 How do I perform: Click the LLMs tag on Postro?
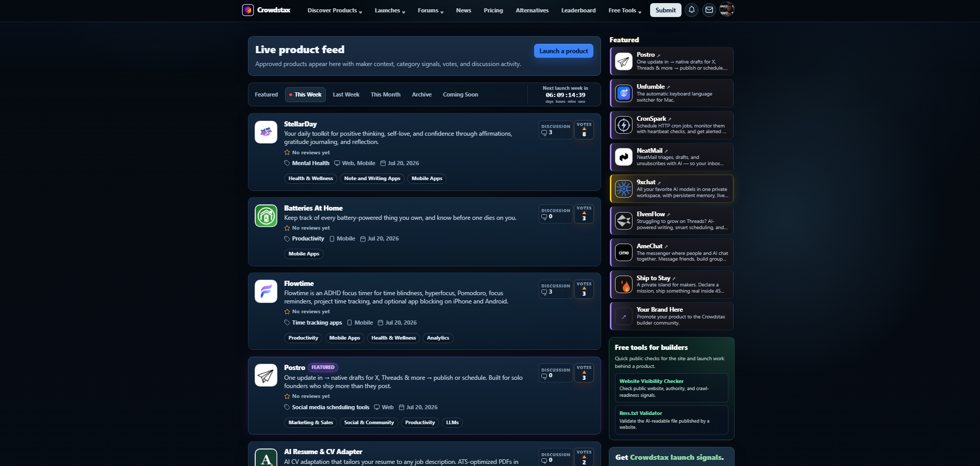pos(452,423)
